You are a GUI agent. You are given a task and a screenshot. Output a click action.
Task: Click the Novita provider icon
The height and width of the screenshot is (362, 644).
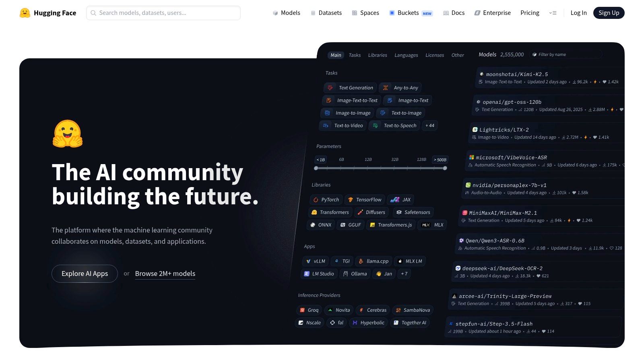click(x=330, y=310)
